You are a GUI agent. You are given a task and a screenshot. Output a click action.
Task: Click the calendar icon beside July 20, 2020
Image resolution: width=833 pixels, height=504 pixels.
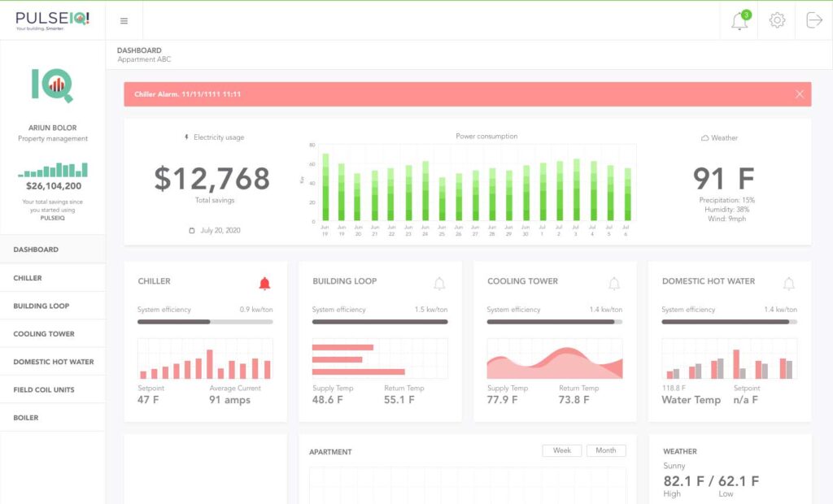click(x=192, y=231)
